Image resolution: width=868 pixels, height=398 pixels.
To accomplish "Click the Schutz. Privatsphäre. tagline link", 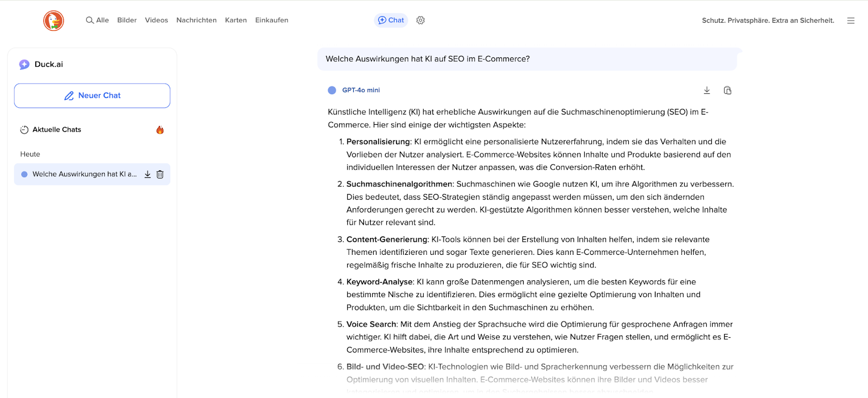I will click(x=768, y=21).
